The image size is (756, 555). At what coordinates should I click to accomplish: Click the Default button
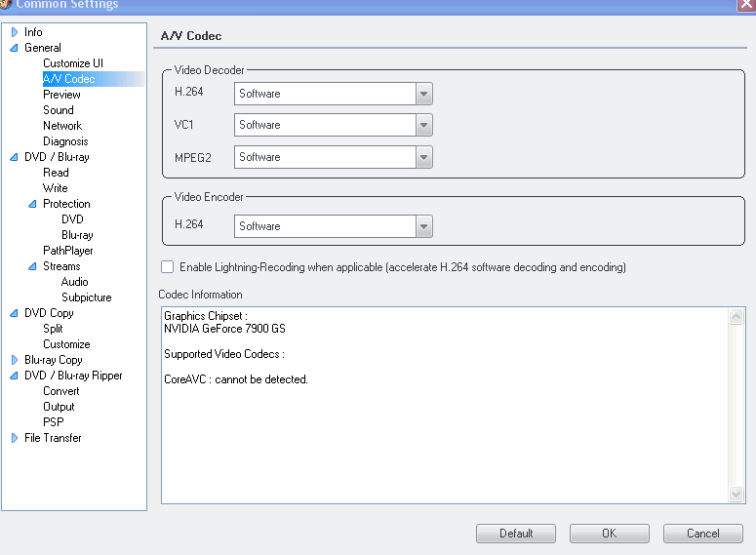pyautogui.click(x=516, y=534)
